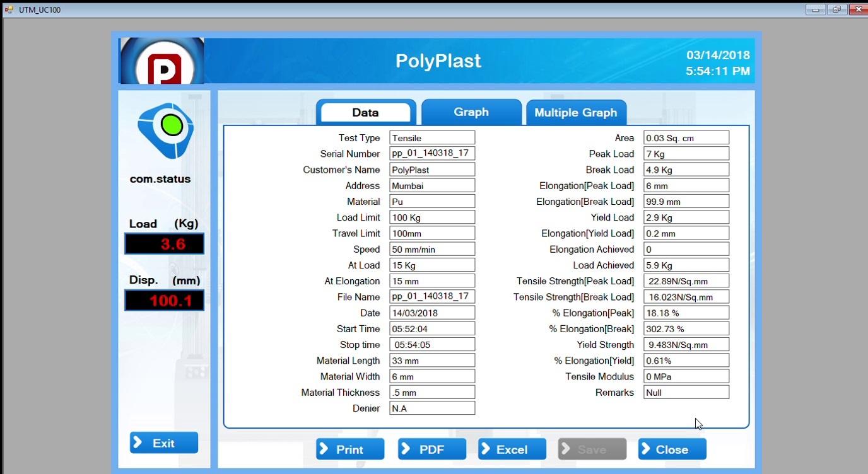Click the arrow icon on PDF button
Viewport: 868px width, 474px height.
[406, 449]
